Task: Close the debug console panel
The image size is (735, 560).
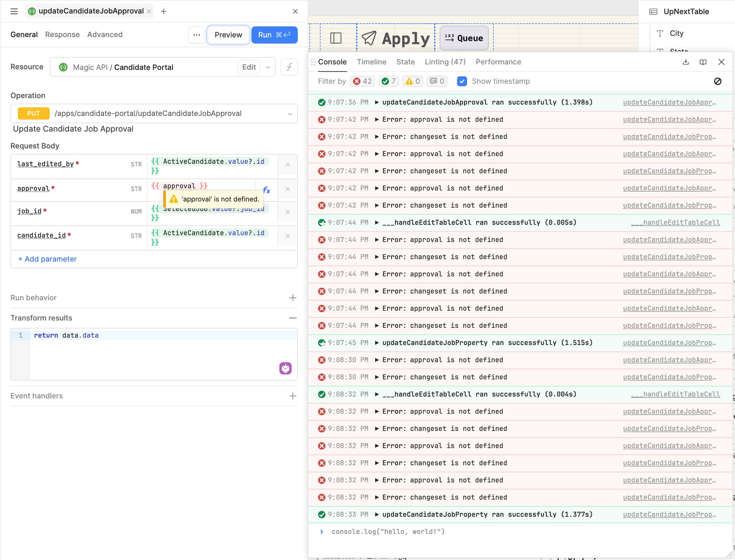Action: coord(721,62)
